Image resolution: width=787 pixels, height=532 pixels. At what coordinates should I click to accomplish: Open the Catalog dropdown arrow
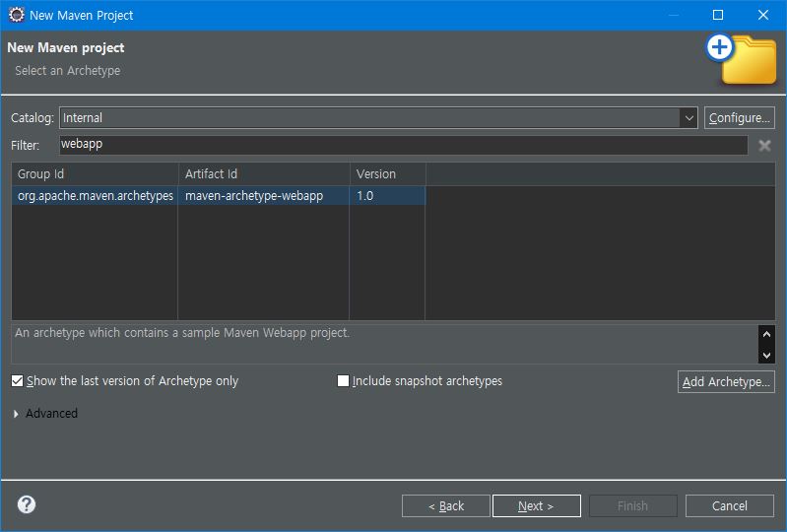click(689, 118)
